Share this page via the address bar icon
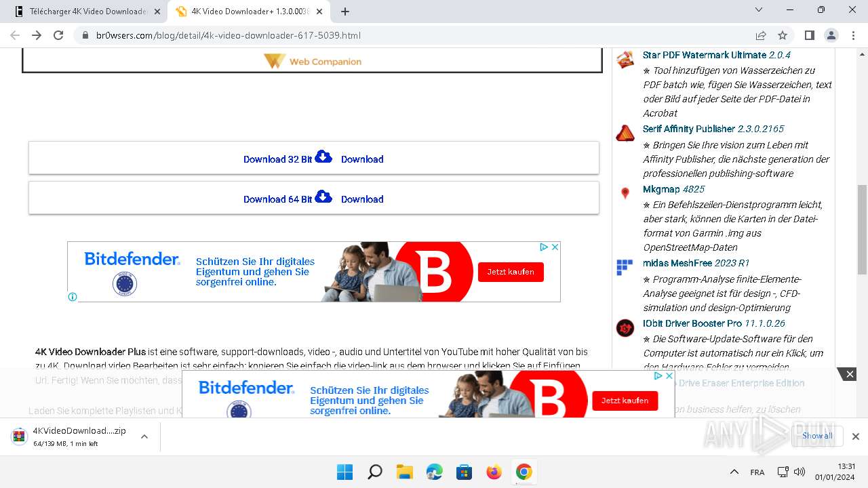Screen dimensions: 868x488 tap(761, 35)
